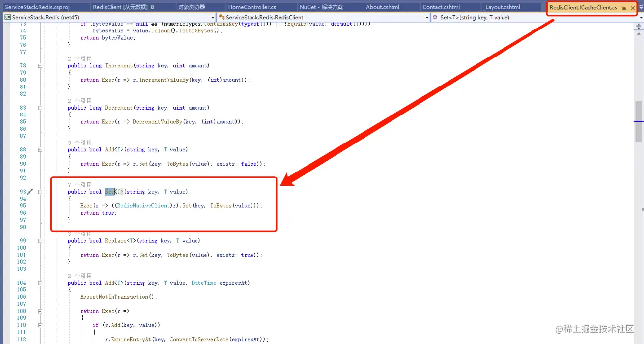Click 'return bytesValue' on line 75
The height and width of the screenshot is (344, 644).
coord(108,37)
